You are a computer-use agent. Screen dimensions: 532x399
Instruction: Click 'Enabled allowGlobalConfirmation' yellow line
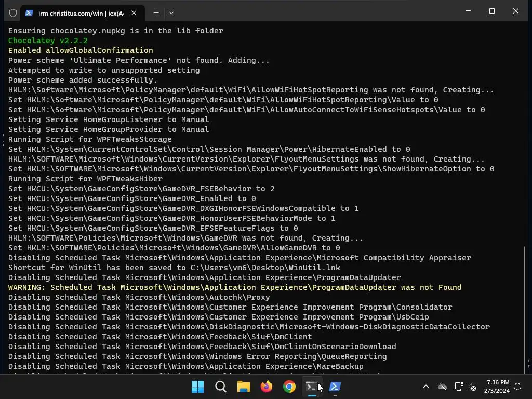(81, 50)
